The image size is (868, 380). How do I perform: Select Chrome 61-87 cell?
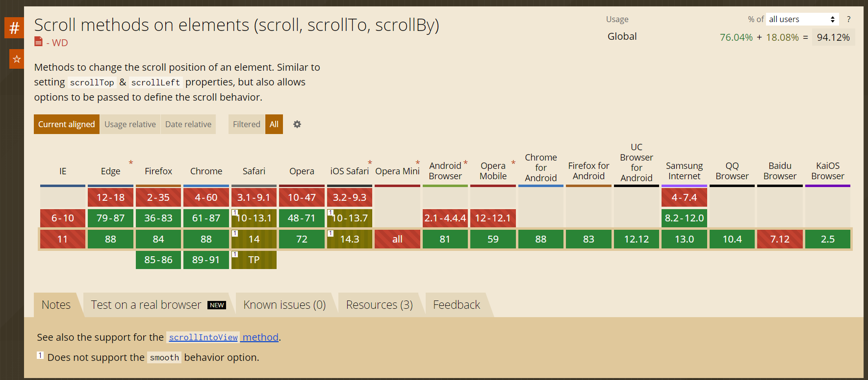(x=206, y=218)
